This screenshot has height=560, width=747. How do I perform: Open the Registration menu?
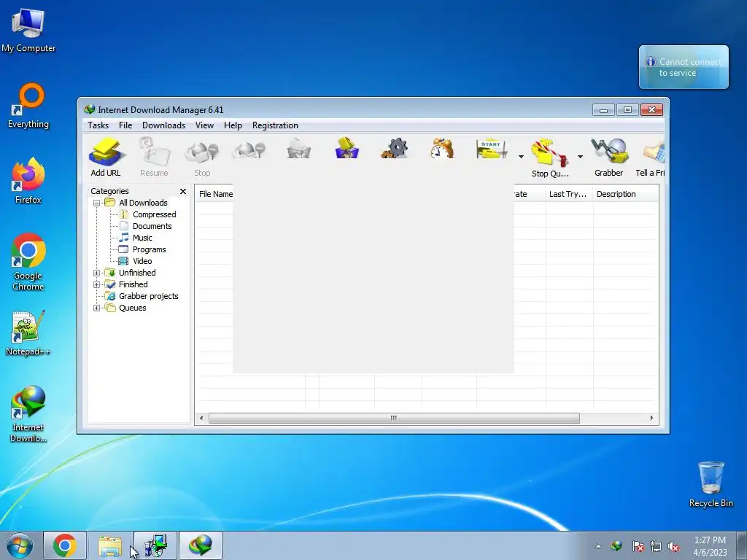click(x=275, y=125)
